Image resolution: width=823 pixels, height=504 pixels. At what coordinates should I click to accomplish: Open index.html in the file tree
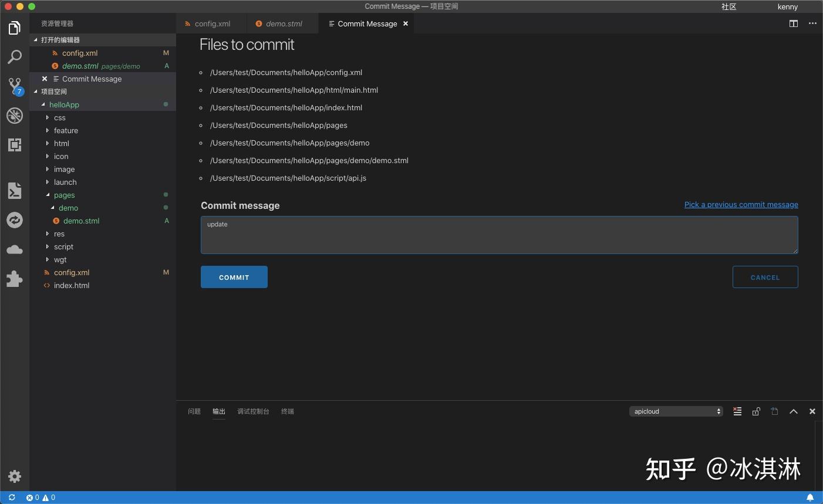(103, 285)
